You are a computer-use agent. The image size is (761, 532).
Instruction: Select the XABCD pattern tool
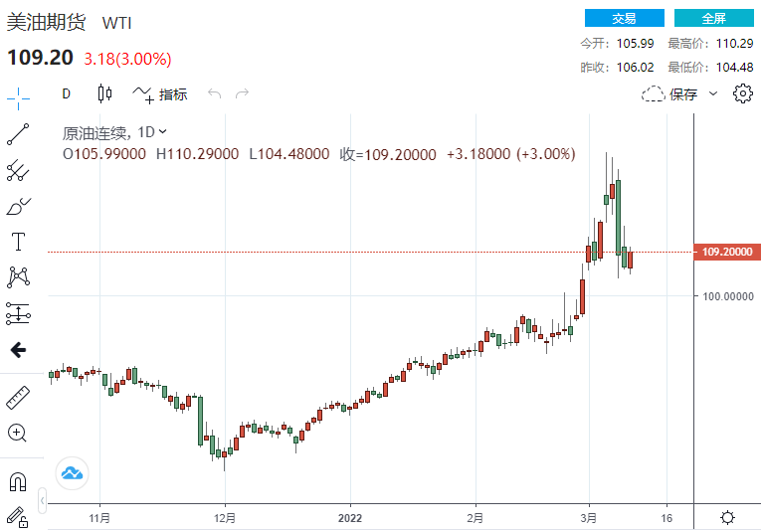click(x=18, y=277)
